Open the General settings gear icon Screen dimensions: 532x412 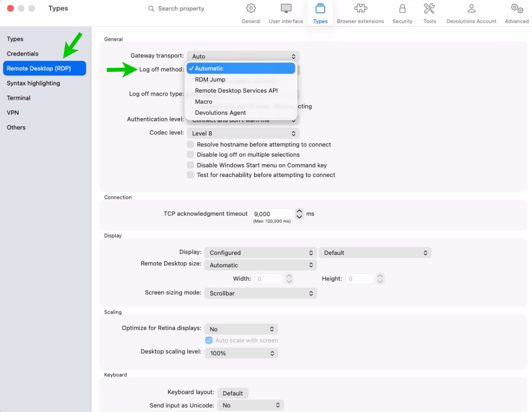(x=251, y=9)
